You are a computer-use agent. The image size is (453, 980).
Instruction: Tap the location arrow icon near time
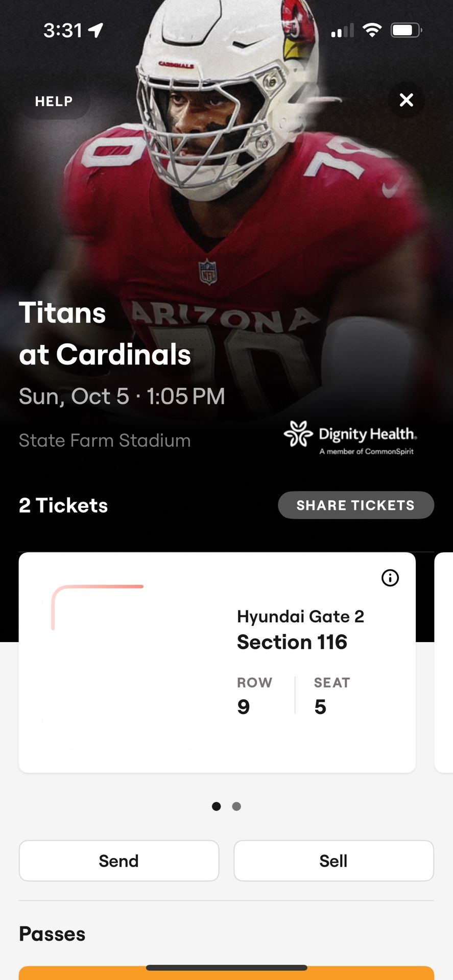pyautogui.click(x=96, y=30)
